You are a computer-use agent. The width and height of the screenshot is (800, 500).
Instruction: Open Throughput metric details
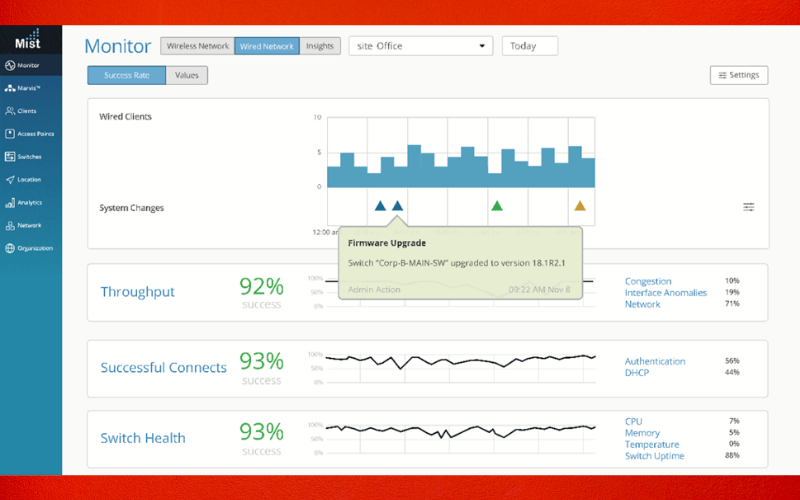click(137, 292)
